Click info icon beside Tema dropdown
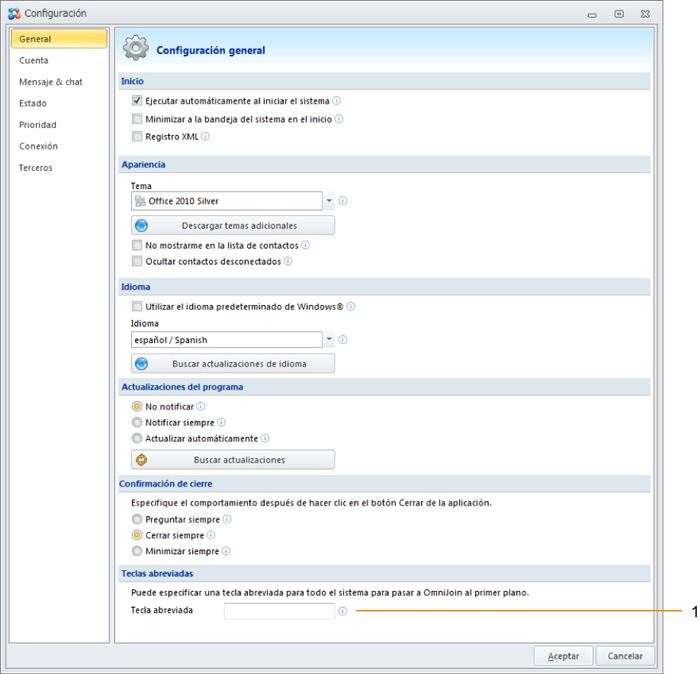The image size is (700, 674). 342,201
